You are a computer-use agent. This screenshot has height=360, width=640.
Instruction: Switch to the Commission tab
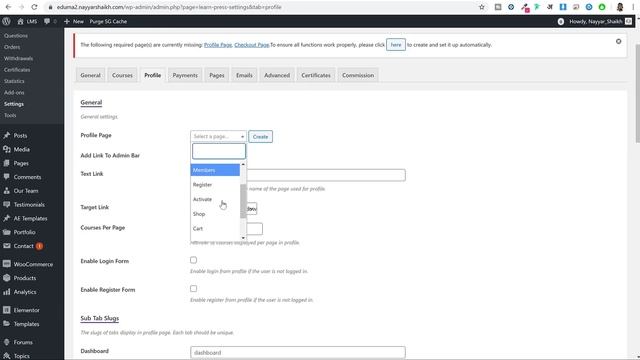click(x=358, y=75)
